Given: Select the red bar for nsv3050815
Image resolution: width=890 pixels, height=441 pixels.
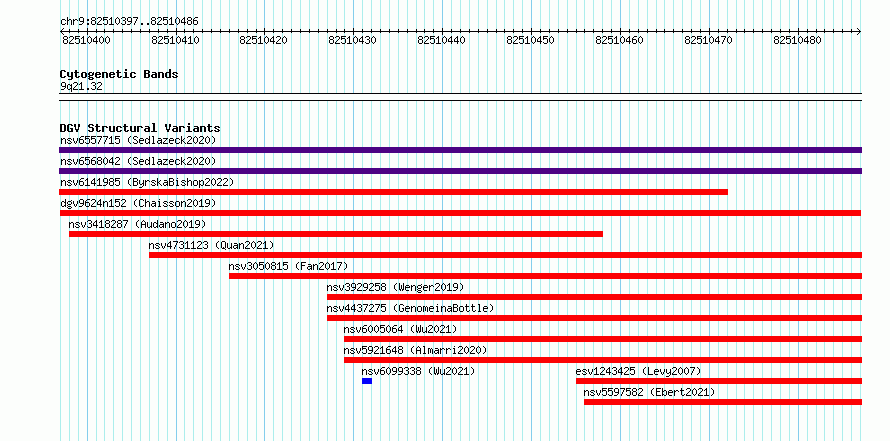Looking at the screenshot, I should pos(545,276).
